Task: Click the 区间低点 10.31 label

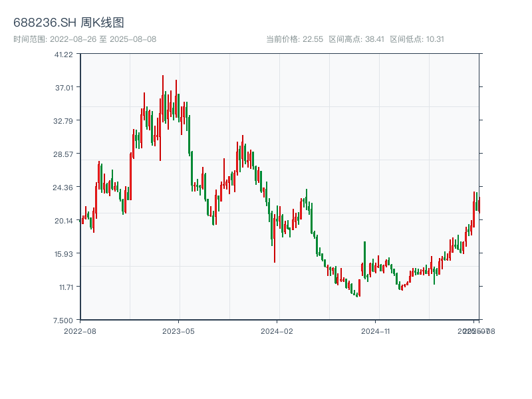Action: (417, 39)
